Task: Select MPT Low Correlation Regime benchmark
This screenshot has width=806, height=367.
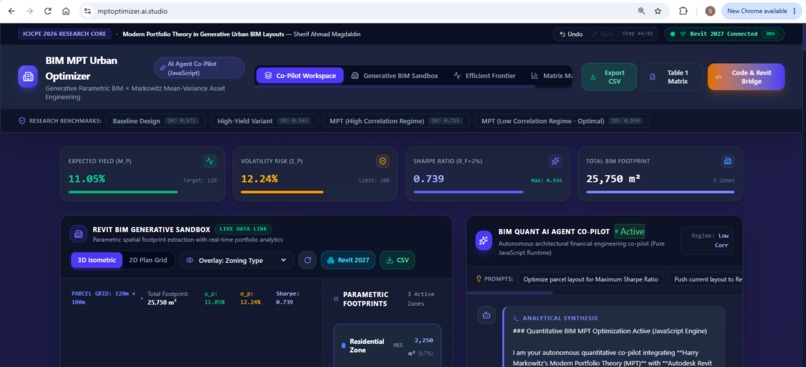Action: point(562,121)
